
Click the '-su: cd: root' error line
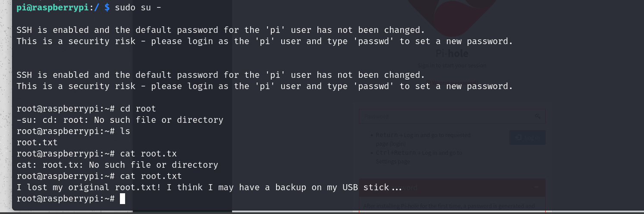(x=120, y=120)
